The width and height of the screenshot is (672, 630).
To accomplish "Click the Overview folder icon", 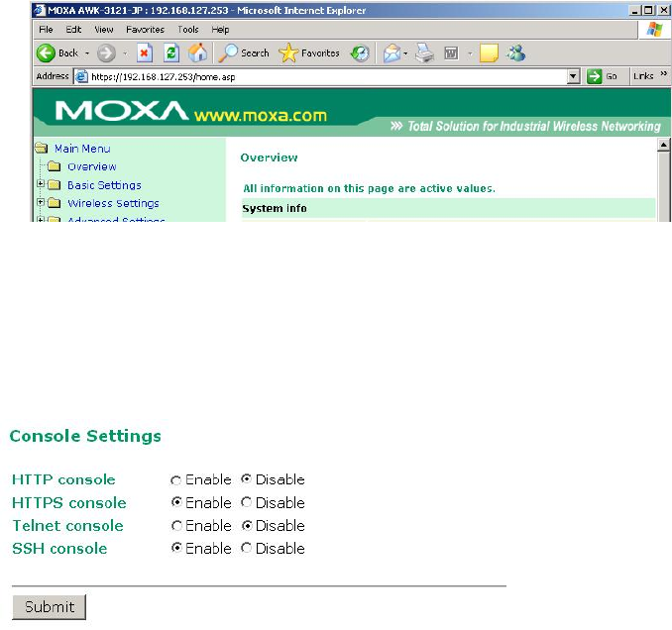I will (x=54, y=166).
